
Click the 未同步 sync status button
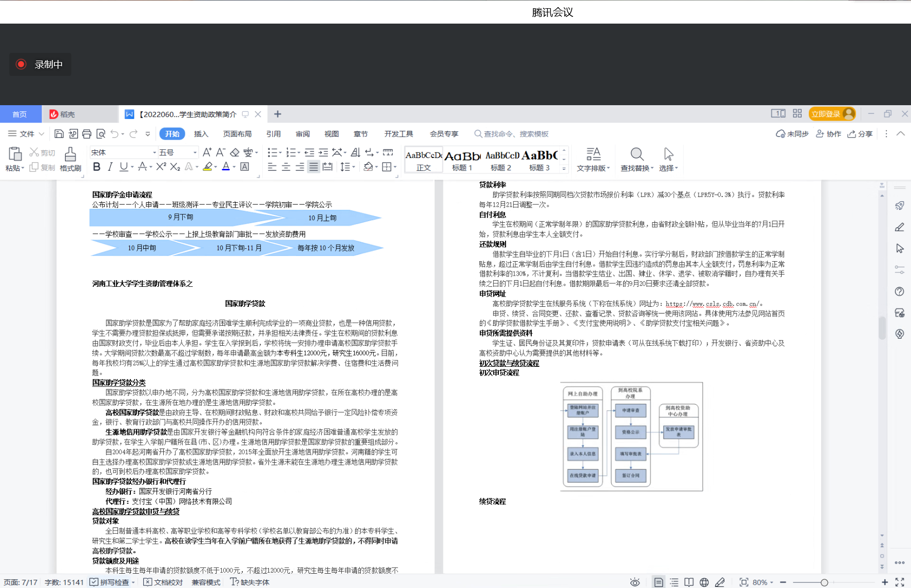tap(792, 134)
